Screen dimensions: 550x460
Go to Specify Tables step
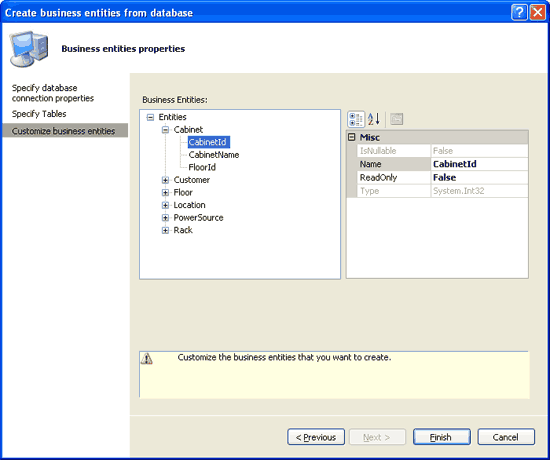[39, 114]
